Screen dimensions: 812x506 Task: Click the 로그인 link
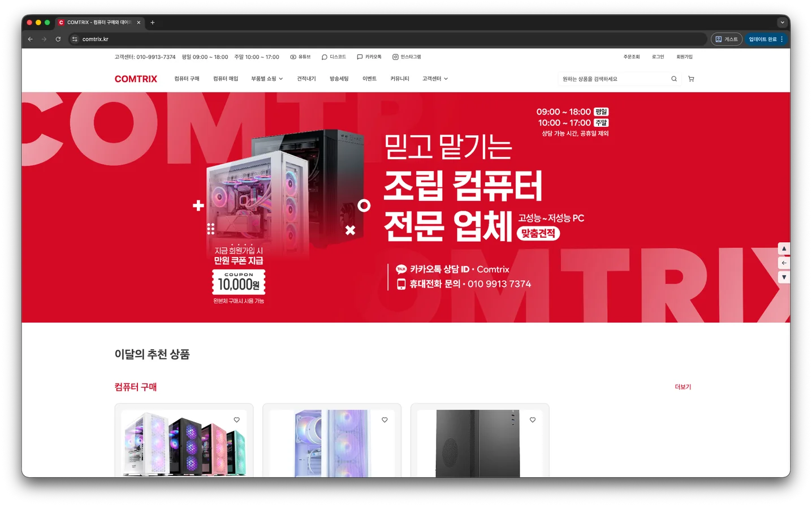[658, 57]
